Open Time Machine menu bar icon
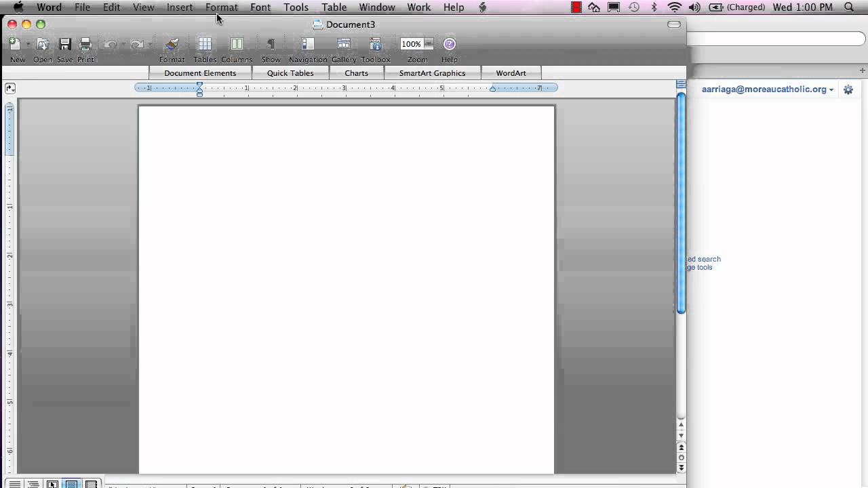The height and width of the screenshot is (488, 868). [x=634, y=7]
